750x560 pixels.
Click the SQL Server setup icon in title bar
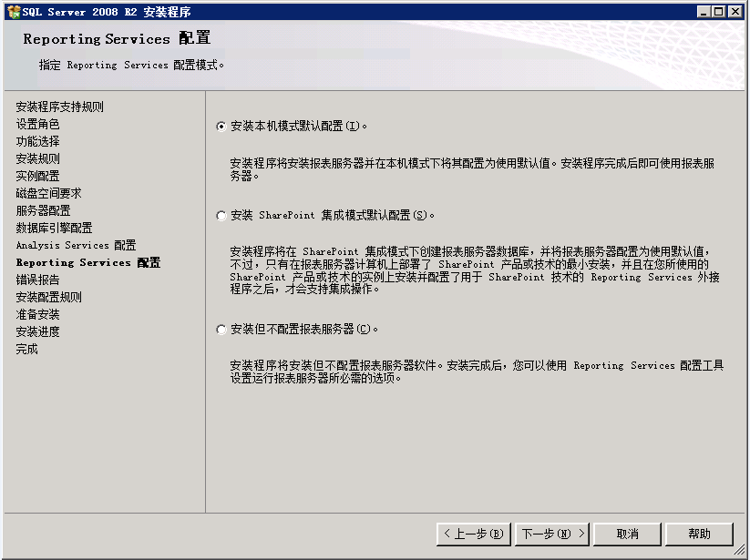click(x=12, y=11)
